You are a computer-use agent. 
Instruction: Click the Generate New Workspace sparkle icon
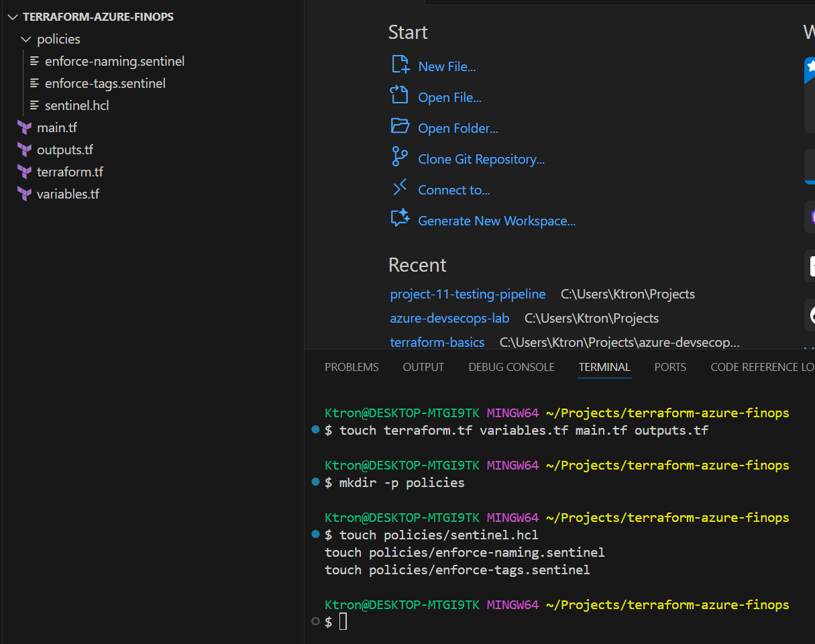point(400,219)
